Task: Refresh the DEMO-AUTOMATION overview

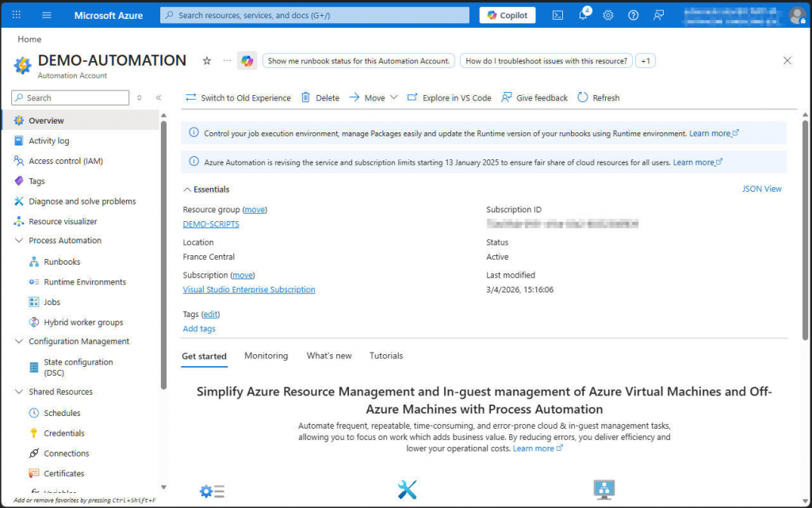Action: pyautogui.click(x=599, y=97)
